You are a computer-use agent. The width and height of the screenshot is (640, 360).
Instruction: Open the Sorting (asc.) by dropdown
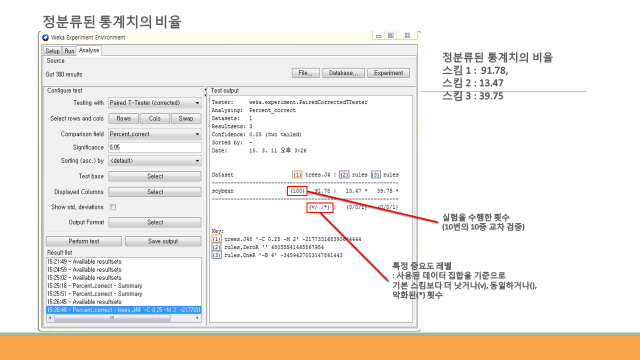155,161
